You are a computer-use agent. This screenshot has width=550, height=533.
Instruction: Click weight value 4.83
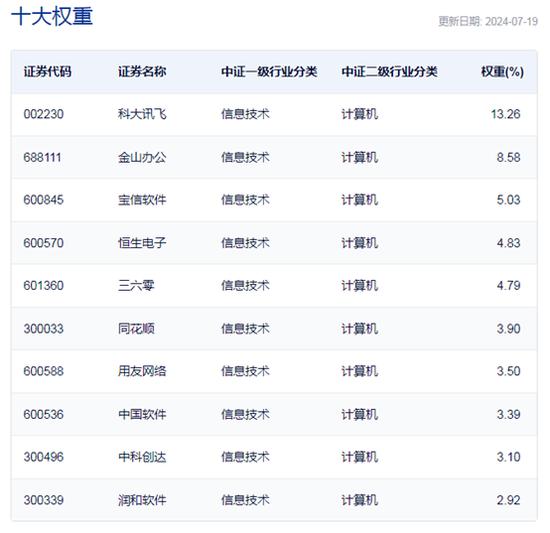click(x=508, y=243)
